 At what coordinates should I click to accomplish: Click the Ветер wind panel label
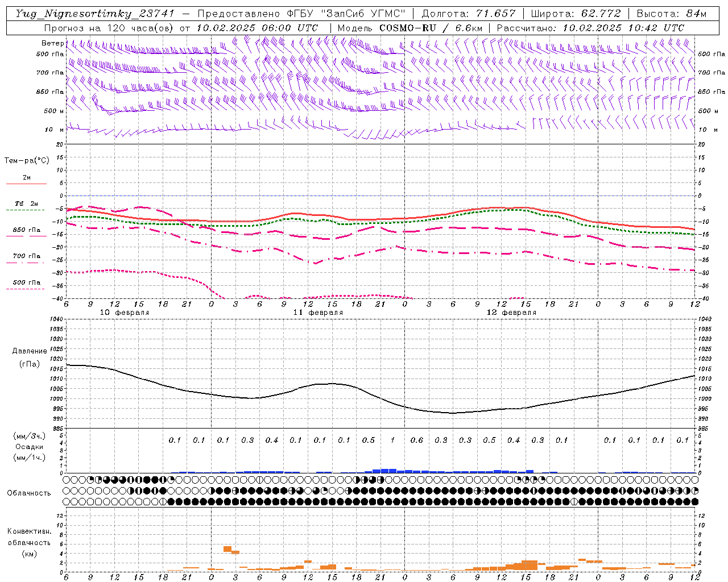(52, 43)
